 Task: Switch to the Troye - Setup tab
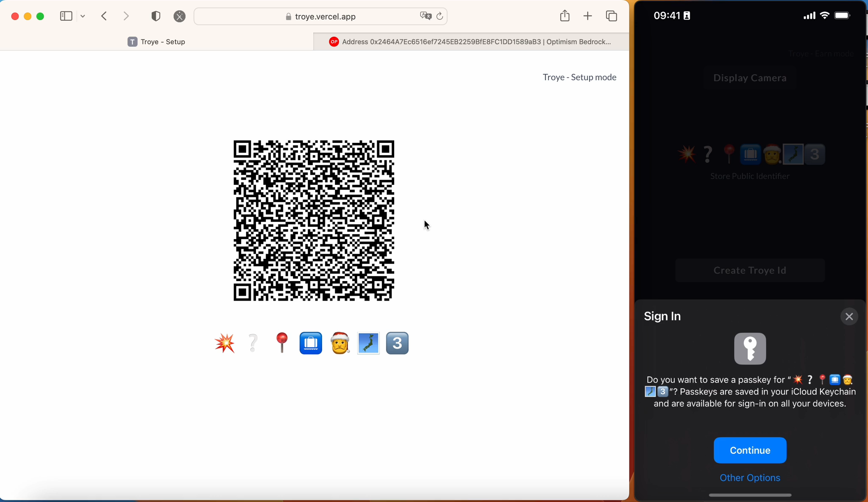click(x=157, y=42)
